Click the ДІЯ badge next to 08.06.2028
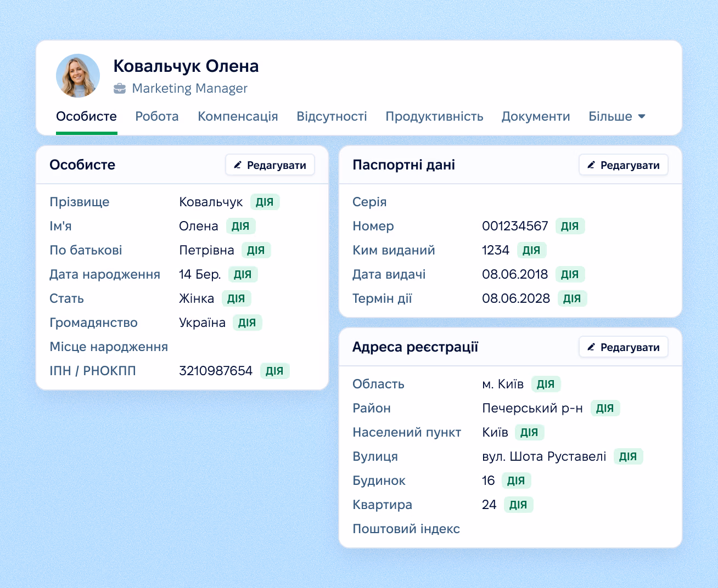 point(573,298)
